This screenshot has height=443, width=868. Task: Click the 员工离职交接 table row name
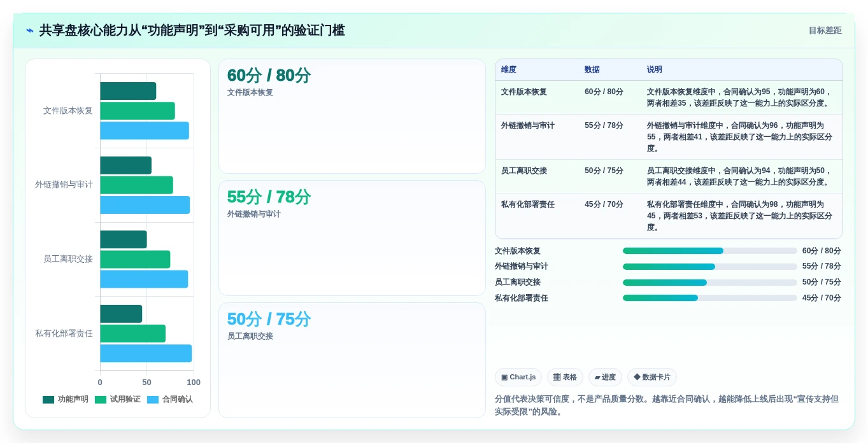click(x=524, y=171)
